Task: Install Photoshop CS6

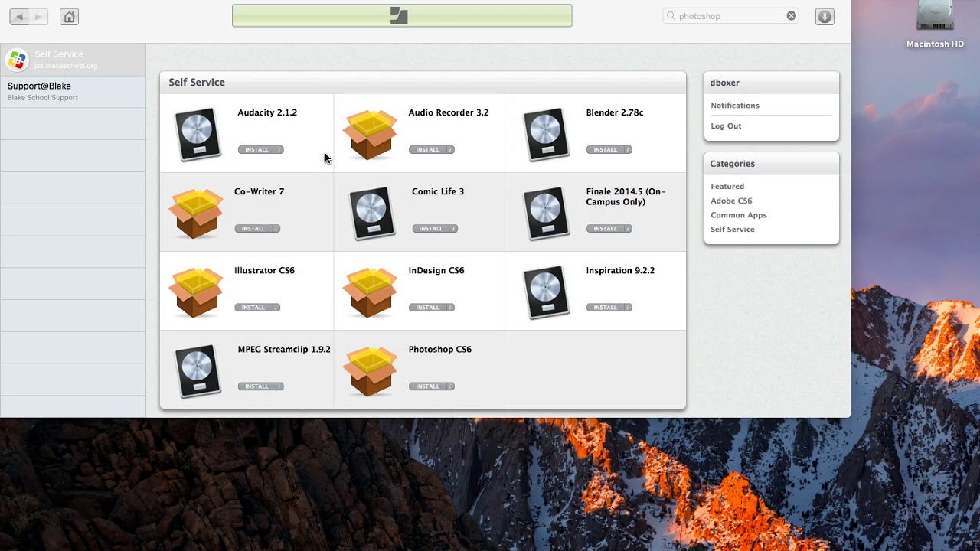Action: [x=427, y=386]
